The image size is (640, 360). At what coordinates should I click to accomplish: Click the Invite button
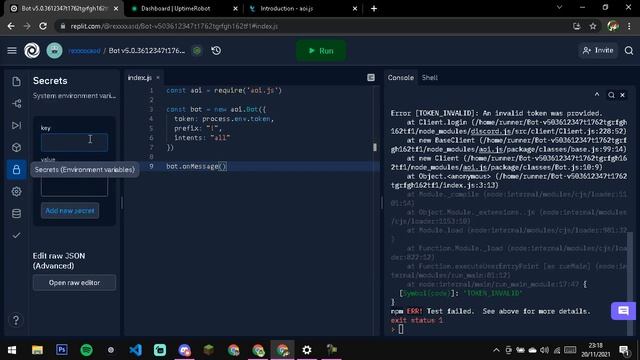coord(598,51)
